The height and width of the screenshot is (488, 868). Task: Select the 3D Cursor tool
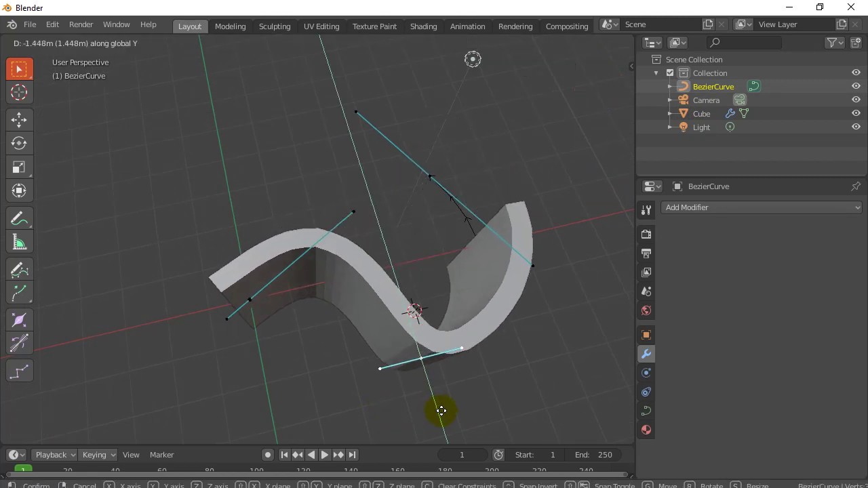19,93
